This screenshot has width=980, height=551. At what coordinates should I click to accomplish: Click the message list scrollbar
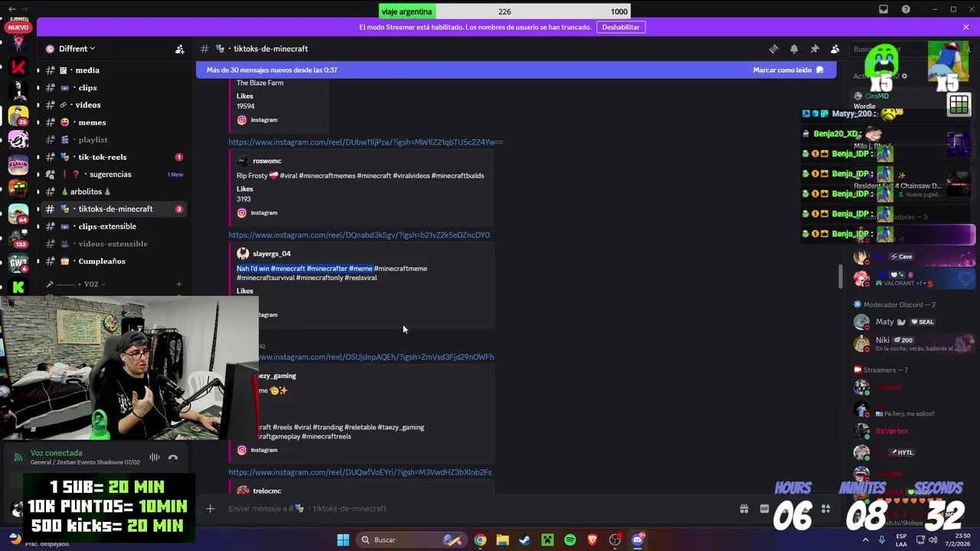pos(841,277)
